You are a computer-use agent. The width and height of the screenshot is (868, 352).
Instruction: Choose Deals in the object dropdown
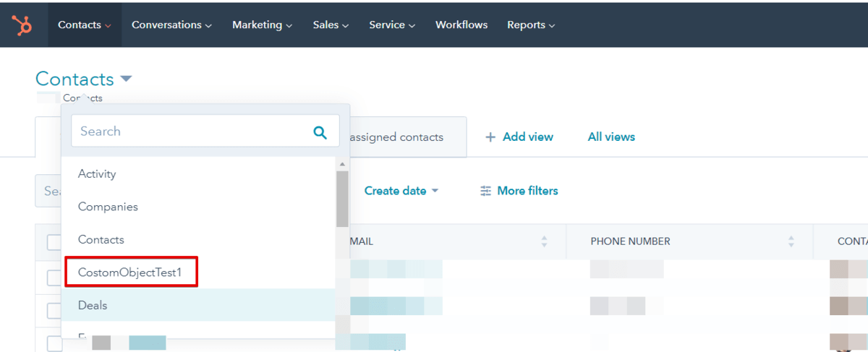93,305
